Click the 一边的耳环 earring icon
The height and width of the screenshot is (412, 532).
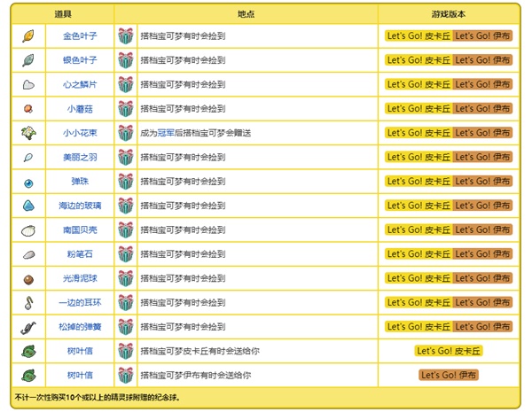28,303
